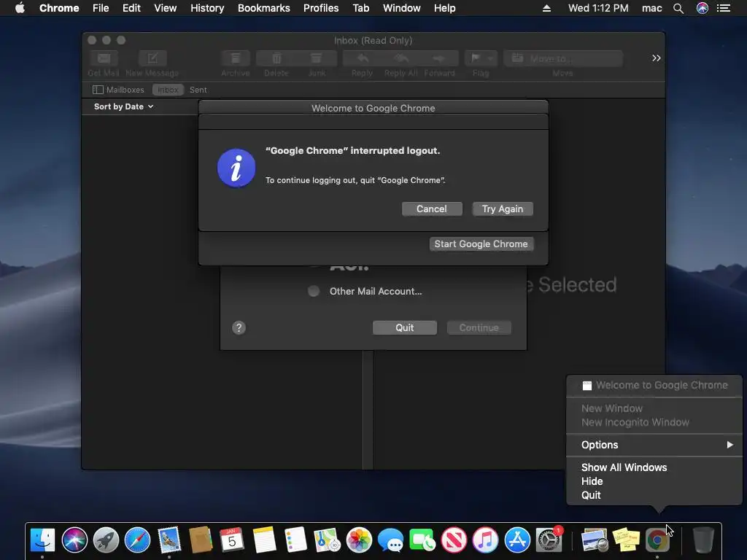
Task: Open FaceTime icon in Dock
Action: click(x=422, y=540)
